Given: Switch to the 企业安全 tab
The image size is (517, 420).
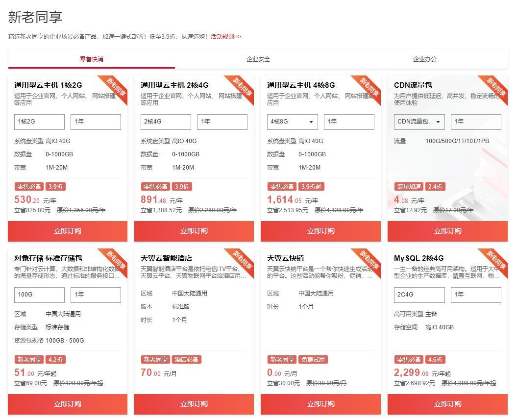Looking at the screenshot, I should [x=258, y=59].
